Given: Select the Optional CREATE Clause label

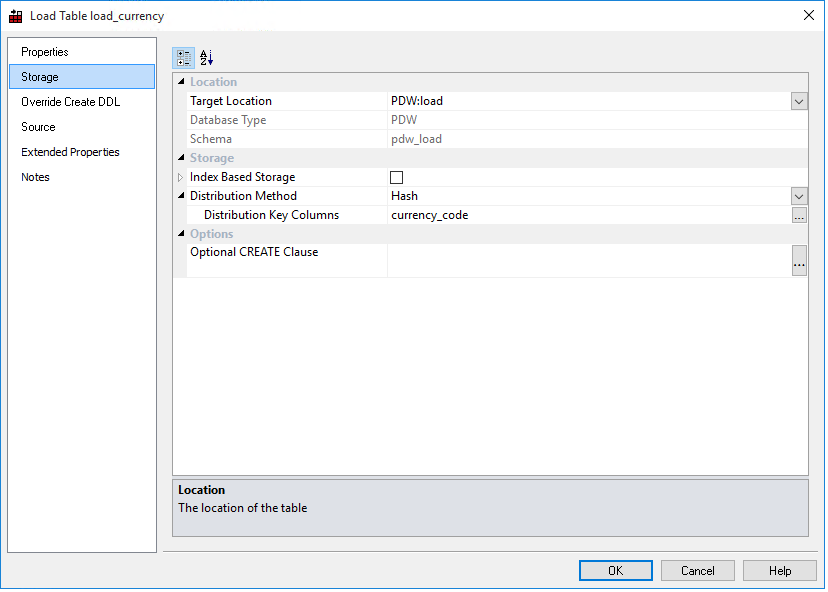Looking at the screenshot, I should pyautogui.click(x=254, y=252).
